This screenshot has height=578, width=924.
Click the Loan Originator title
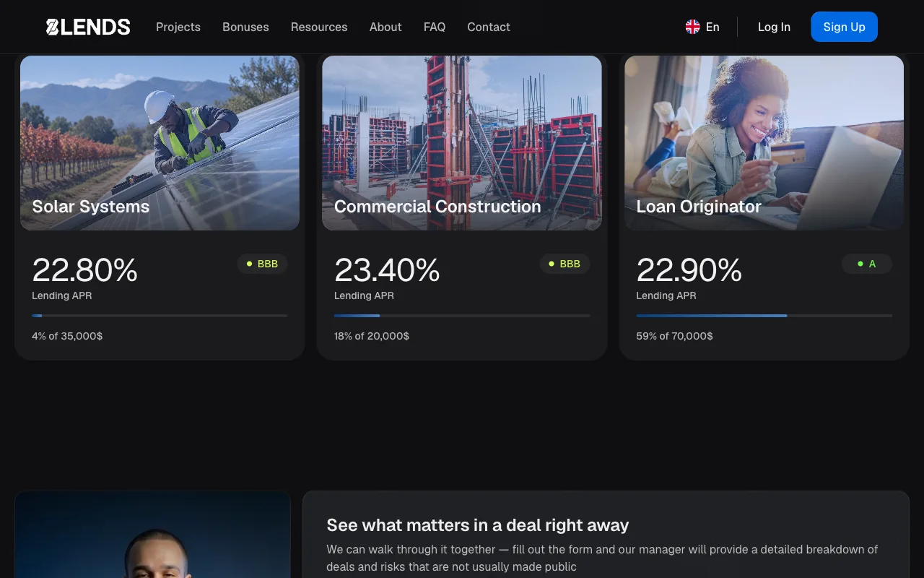pyautogui.click(x=699, y=207)
